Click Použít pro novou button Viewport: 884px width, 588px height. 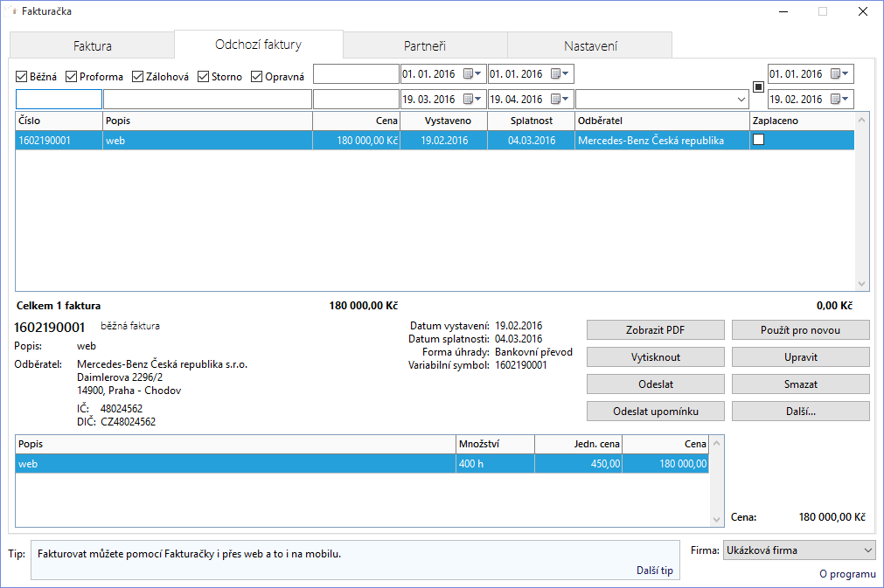pyautogui.click(x=801, y=330)
